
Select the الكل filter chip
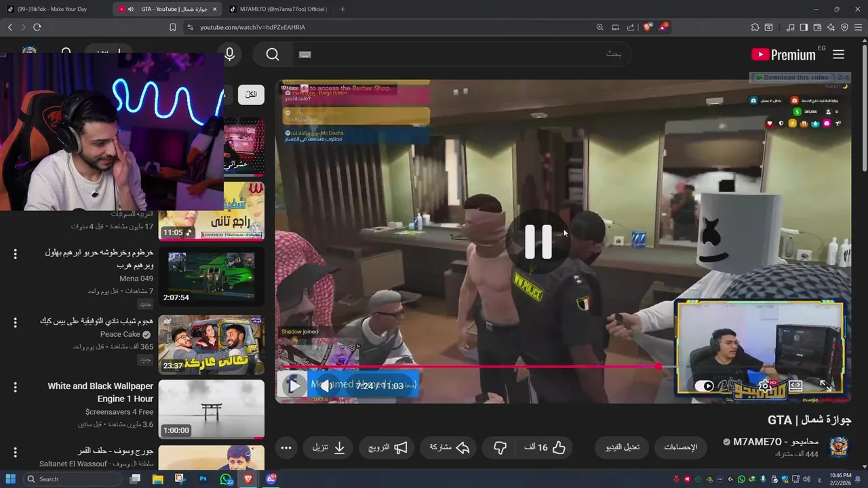[251, 94]
